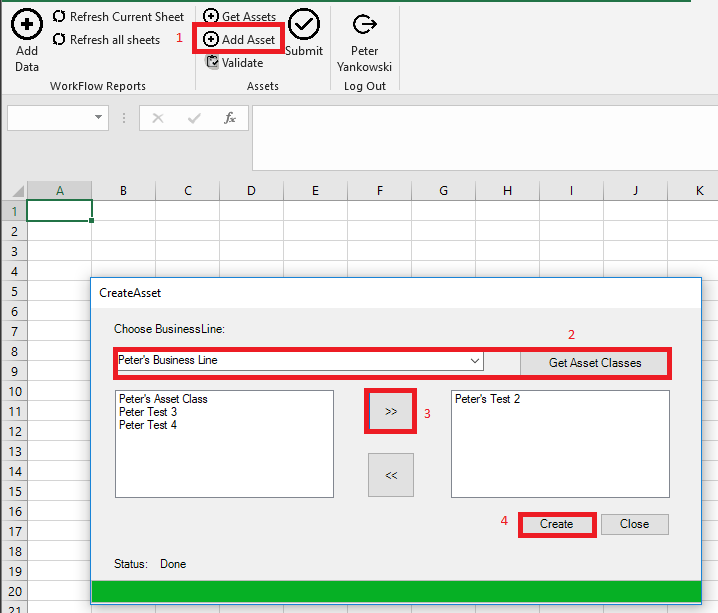Select Peter's Asset Class list item
The width and height of the screenshot is (718, 613).
coord(164,399)
